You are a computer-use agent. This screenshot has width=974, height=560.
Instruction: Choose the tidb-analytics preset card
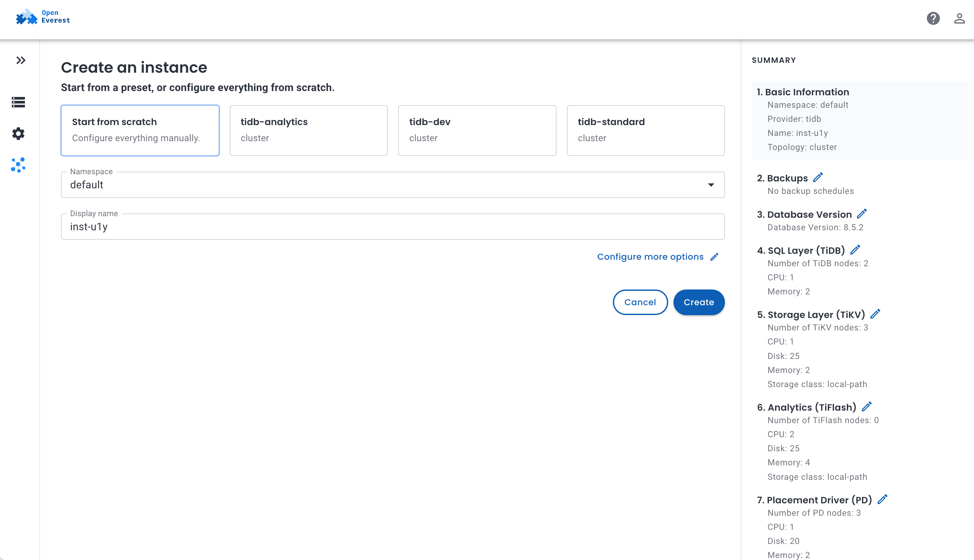[309, 130]
